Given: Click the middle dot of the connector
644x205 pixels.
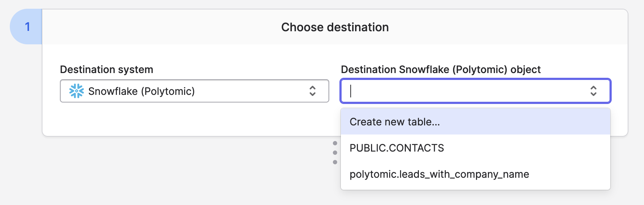Looking at the screenshot, I should (335, 153).
